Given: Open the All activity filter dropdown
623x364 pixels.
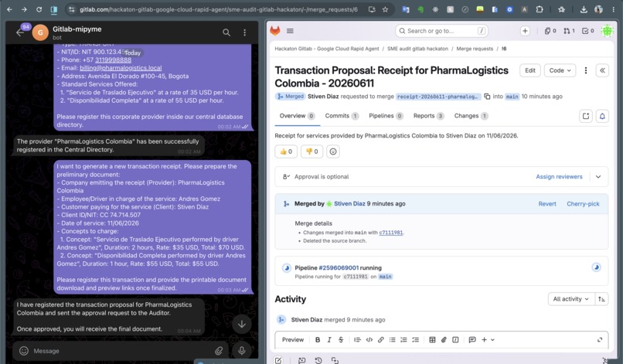Looking at the screenshot, I should tap(571, 299).
